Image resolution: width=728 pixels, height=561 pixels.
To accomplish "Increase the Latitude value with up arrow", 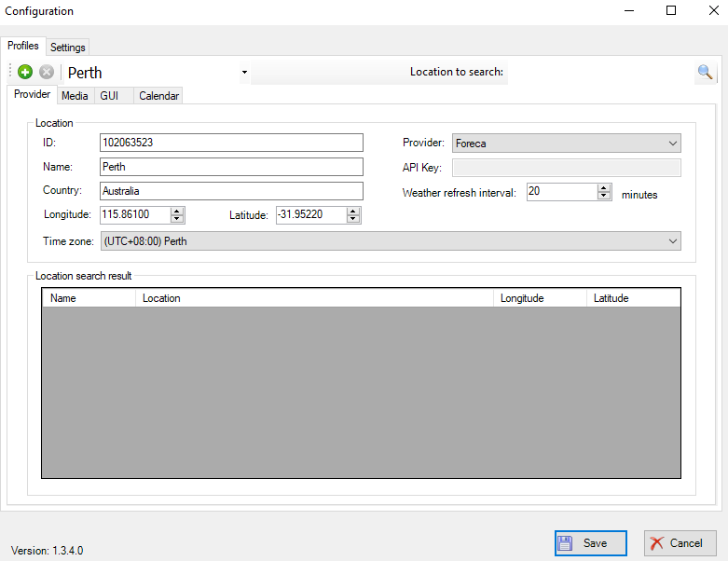I will [x=353, y=212].
